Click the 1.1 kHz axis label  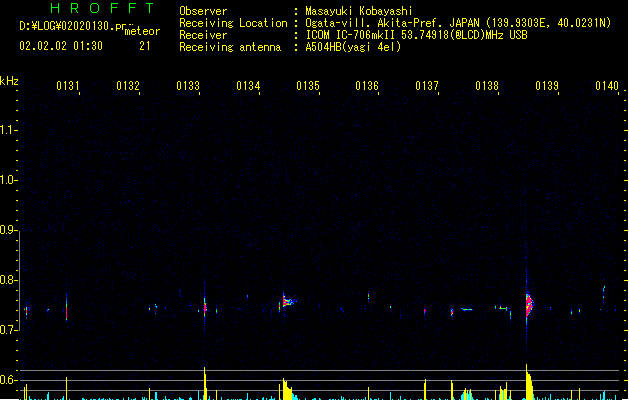point(8,130)
